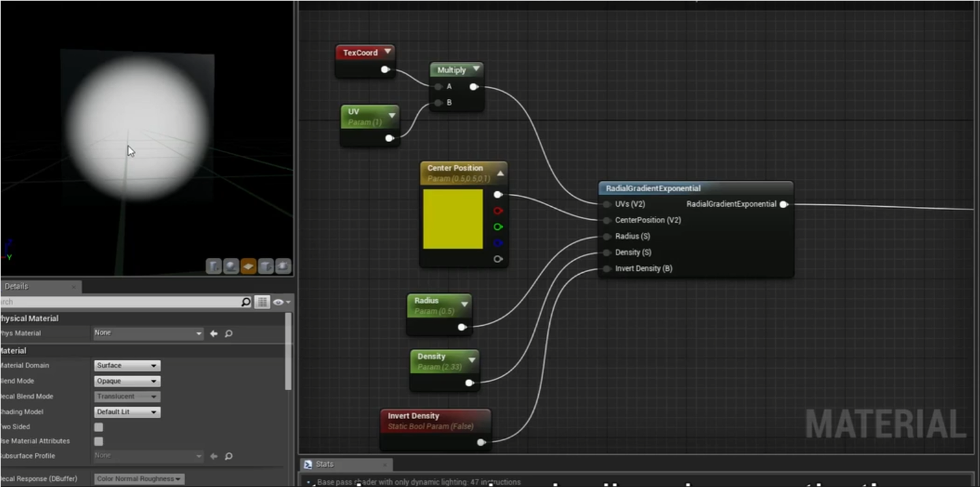Open the Blend Mode Opaque dropdown
The image size is (980, 487).
(127, 382)
